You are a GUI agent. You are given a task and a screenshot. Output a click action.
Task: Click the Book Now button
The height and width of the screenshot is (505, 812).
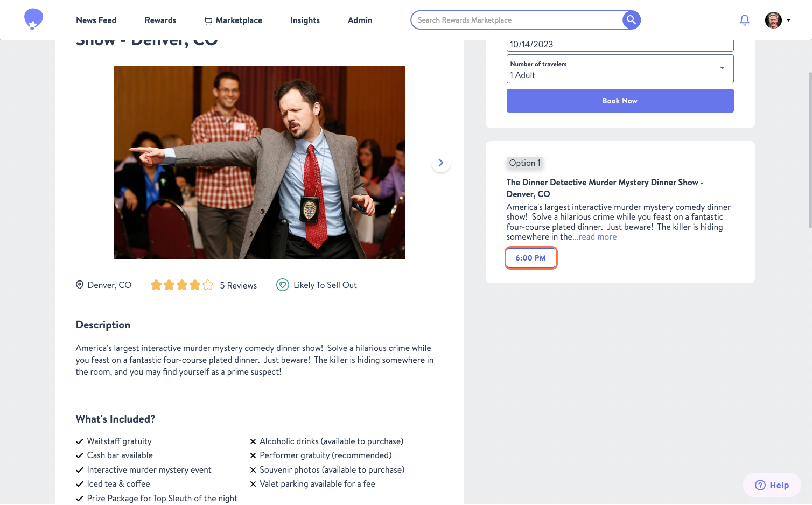(620, 101)
